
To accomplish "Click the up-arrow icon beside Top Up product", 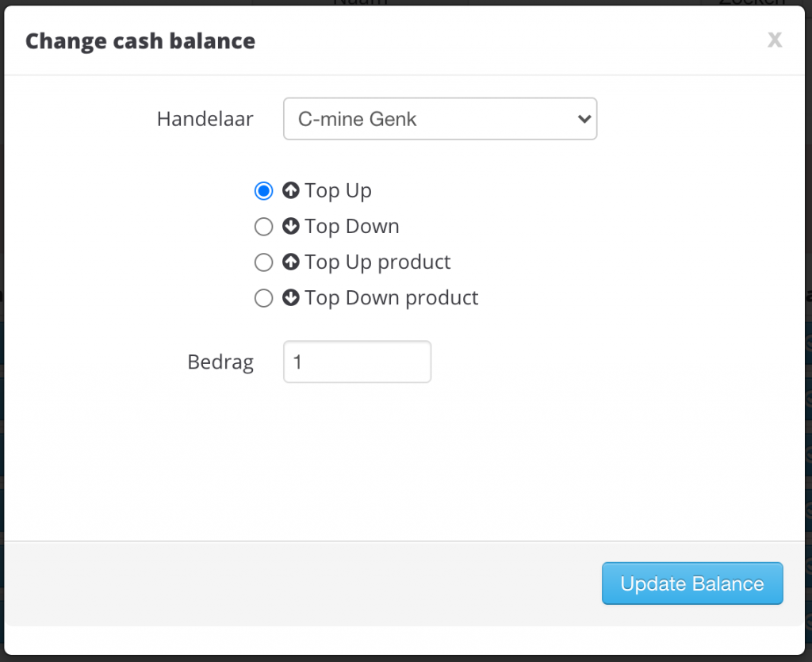I will (290, 262).
